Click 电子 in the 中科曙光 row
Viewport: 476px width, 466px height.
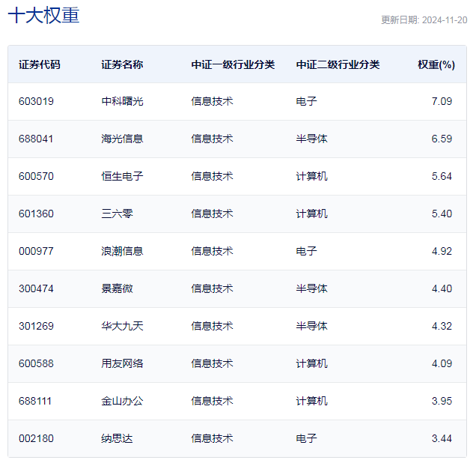(x=306, y=101)
